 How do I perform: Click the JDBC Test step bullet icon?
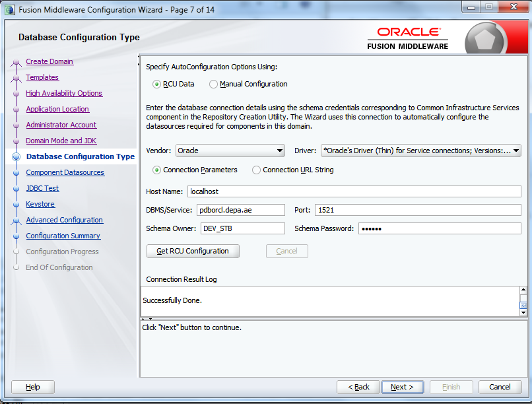(x=16, y=189)
